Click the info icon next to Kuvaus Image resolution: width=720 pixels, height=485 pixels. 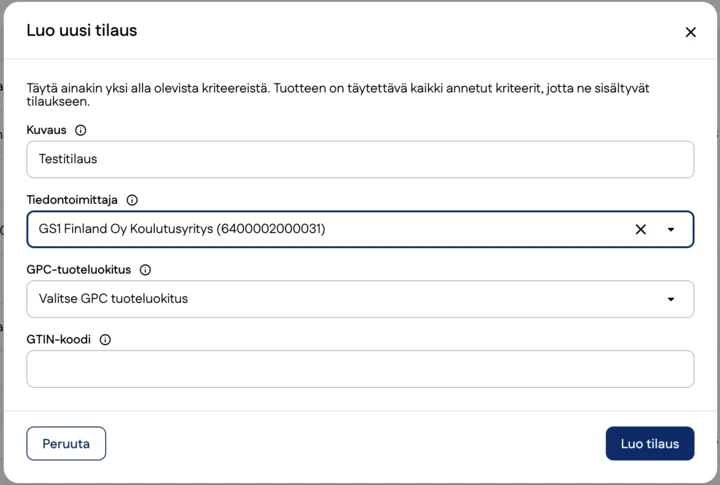(80, 130)
